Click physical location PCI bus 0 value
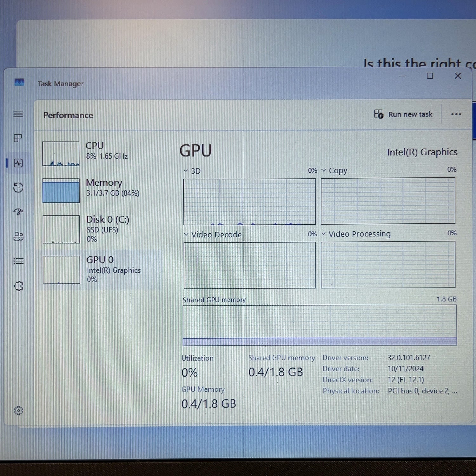The height and width of the screenshot is (476, 476). point(422,391)
